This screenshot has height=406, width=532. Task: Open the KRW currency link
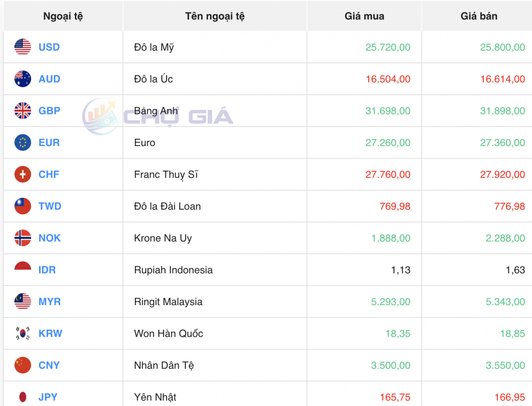point(49,333)
